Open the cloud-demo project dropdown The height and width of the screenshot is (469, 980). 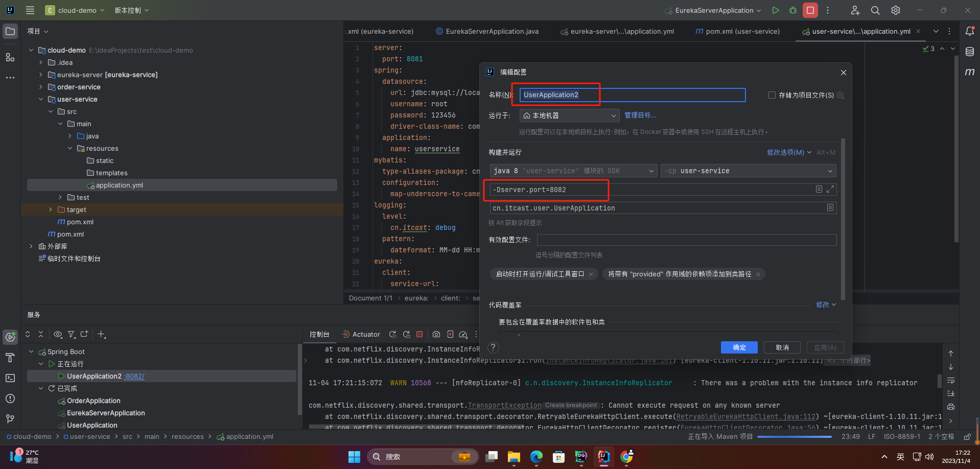[x=75, y=10]
